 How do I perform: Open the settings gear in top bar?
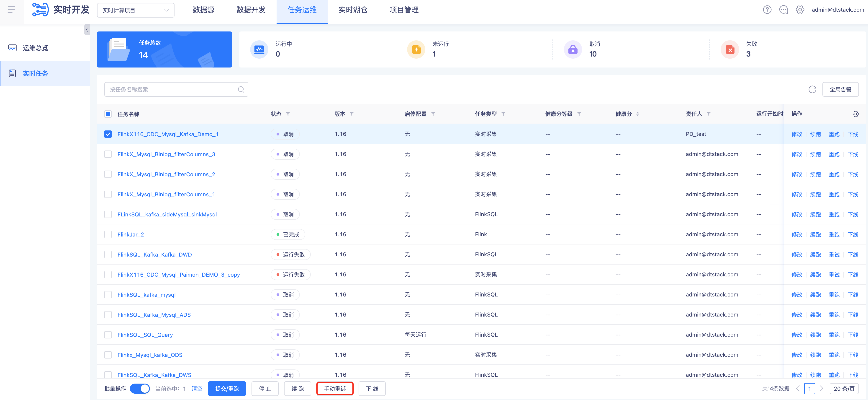click(x=800, y=10)
